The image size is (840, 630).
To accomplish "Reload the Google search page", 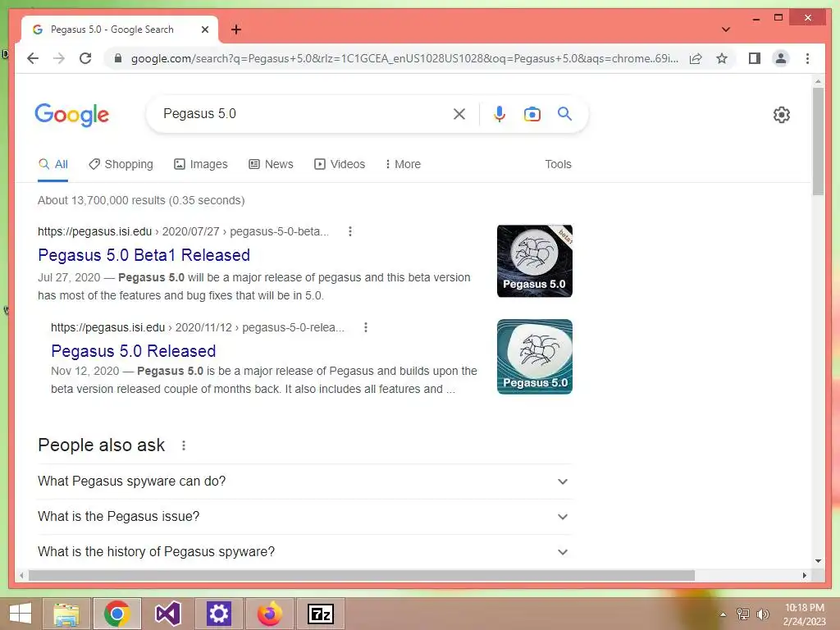I will (85, 58).
